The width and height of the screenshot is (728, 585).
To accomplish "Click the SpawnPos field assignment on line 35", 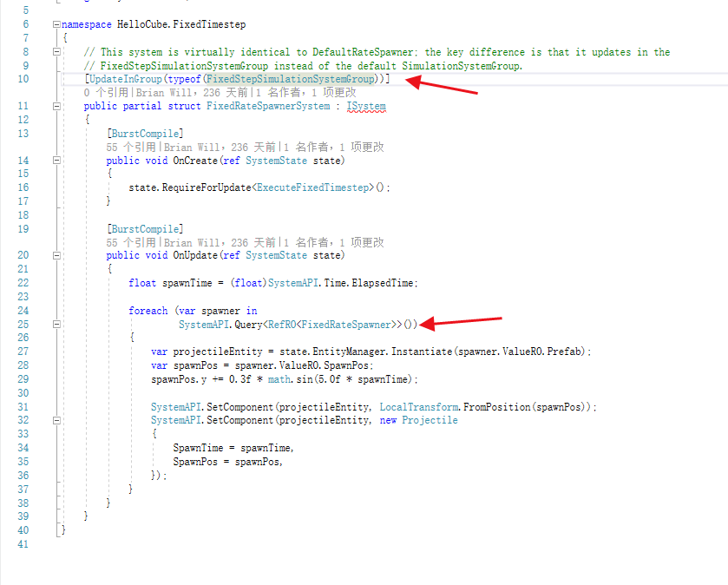I will pos(195,462).
